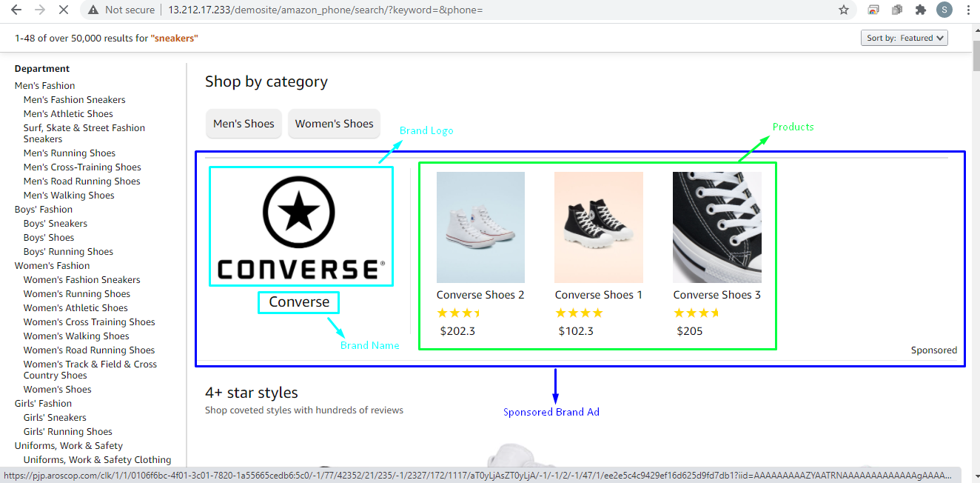Open Women's Walking Shoes
Viewport: 980px width, 483px height.
click(76, 336)
